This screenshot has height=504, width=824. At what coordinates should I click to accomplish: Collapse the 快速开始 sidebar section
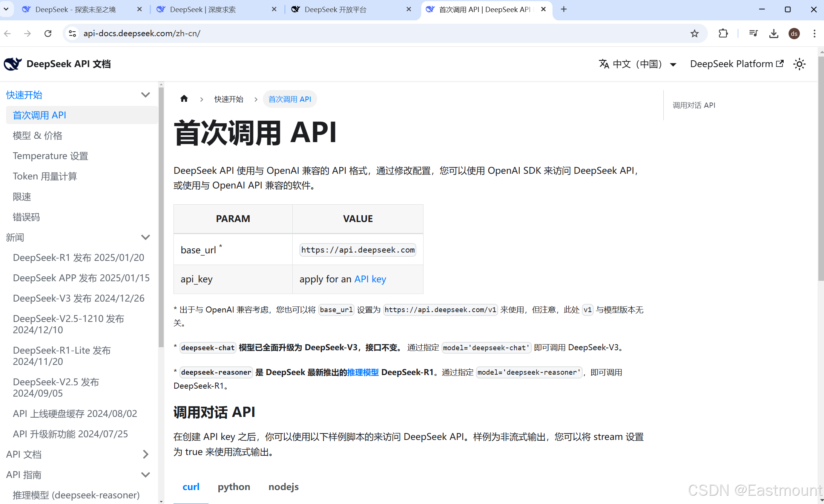click(x=145, y=95)
